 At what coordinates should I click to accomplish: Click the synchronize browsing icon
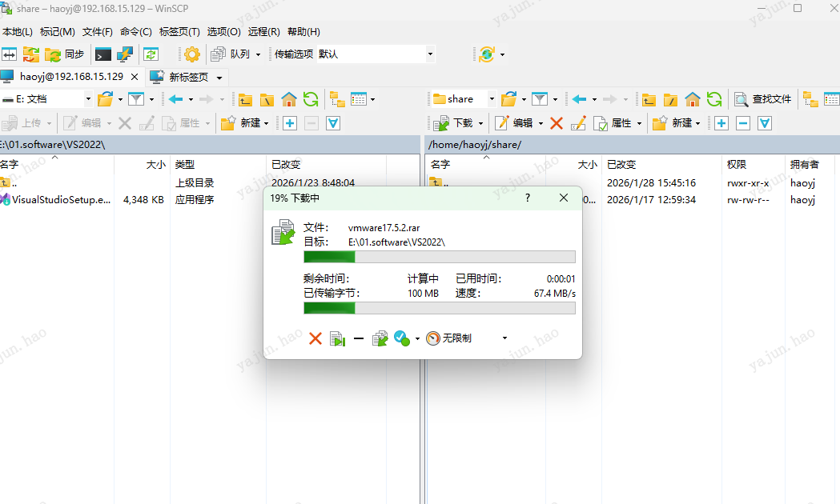[31, 54]
